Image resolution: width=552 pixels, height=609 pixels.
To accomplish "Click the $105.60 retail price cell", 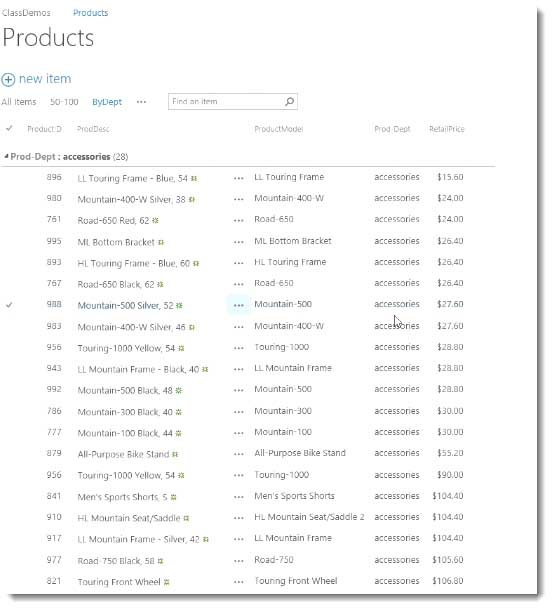I will 448,560.
